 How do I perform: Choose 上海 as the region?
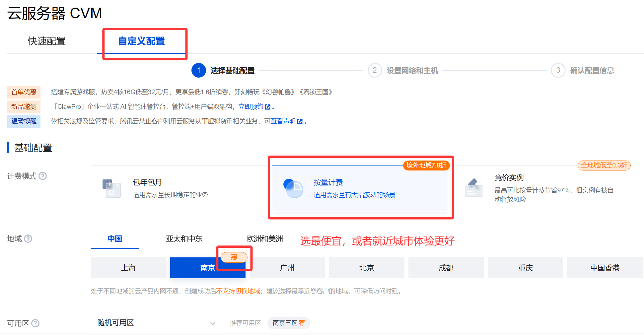(128, 268)
